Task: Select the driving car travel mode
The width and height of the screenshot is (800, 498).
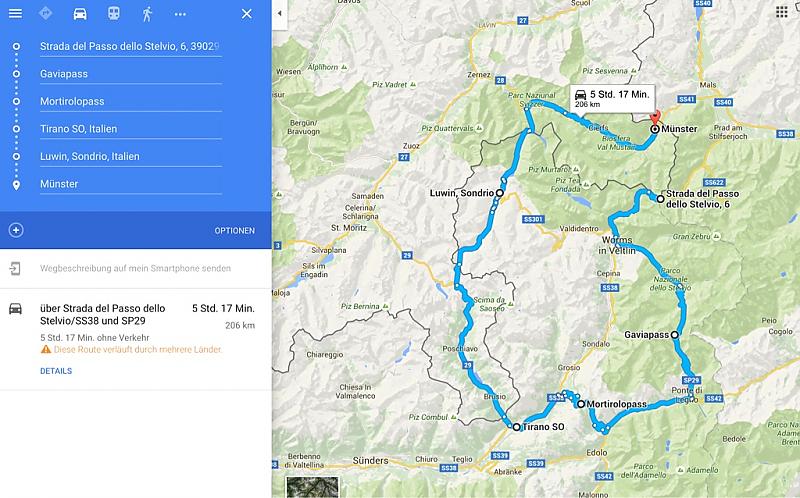Action: (x=80, y=14)
